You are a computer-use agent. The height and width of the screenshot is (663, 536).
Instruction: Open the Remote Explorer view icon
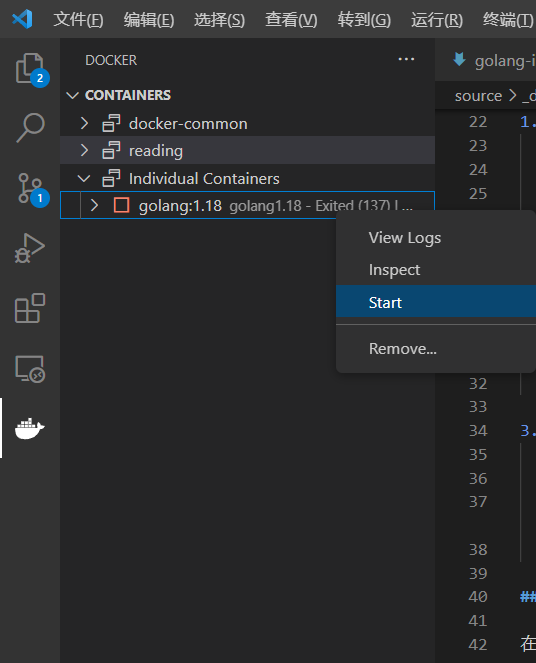[30, 368]
